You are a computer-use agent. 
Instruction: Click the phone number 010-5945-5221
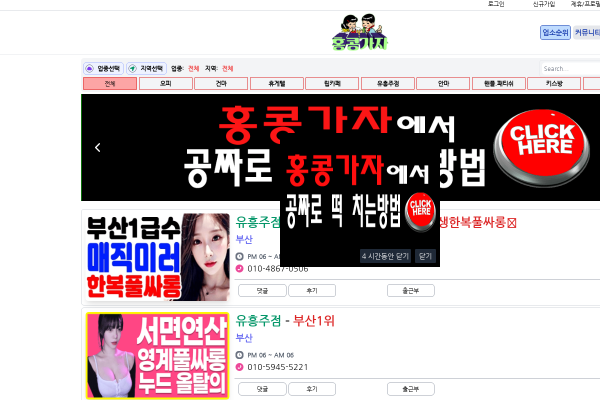[x=278, y=367]
